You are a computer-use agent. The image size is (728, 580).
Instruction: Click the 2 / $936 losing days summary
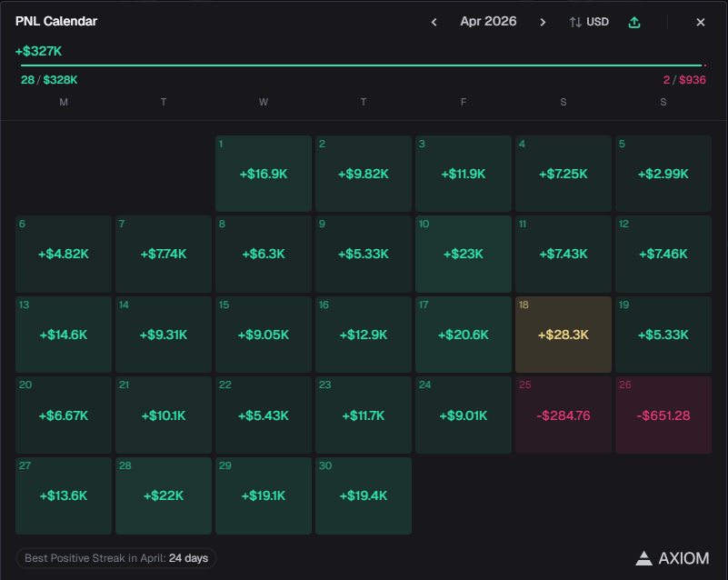tap(684, 80)
